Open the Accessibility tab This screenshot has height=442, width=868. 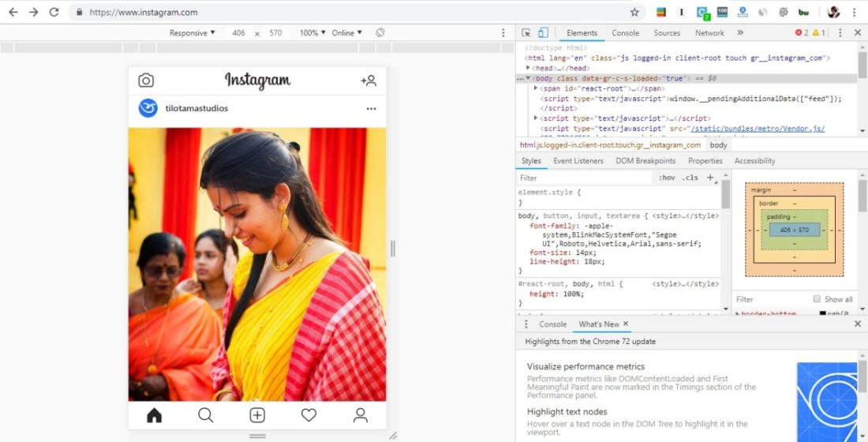point(754,161)
